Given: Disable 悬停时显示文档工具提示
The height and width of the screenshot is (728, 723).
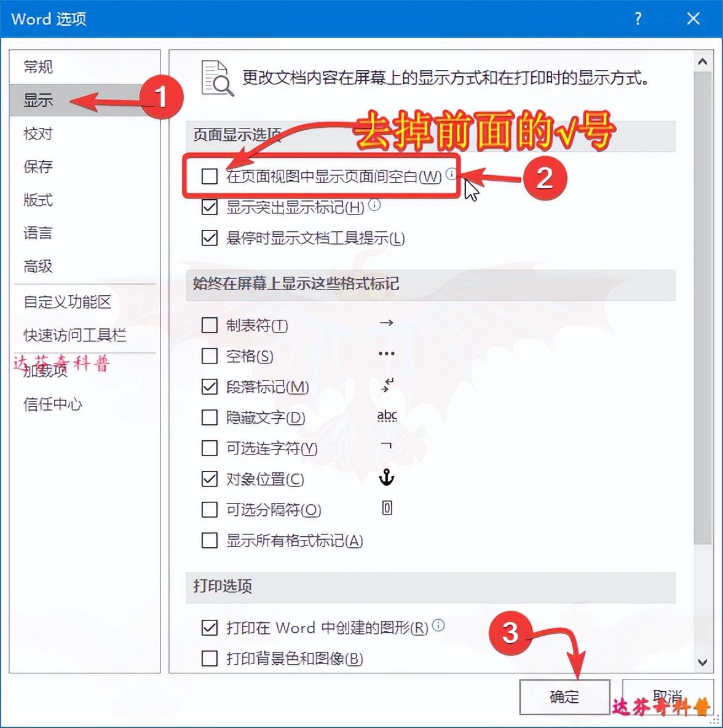Looking at the screenshot, I should click(x=209, y=238).
